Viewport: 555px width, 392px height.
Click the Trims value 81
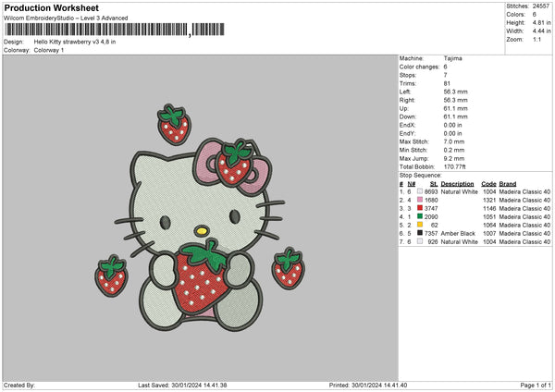pyautogui.click(x=447, y=83)
